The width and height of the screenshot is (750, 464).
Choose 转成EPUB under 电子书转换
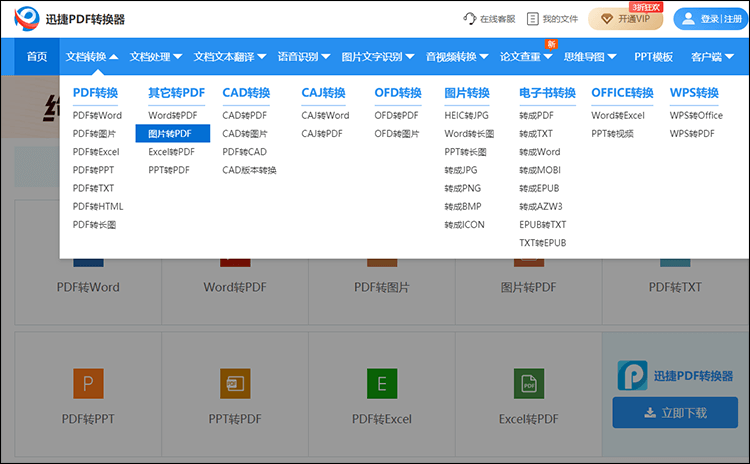pos(539,188)
